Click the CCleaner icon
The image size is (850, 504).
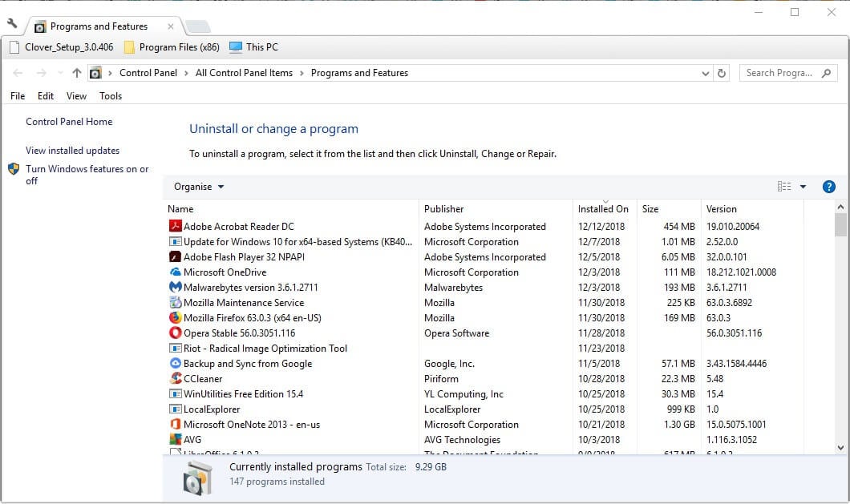[175, 378]
